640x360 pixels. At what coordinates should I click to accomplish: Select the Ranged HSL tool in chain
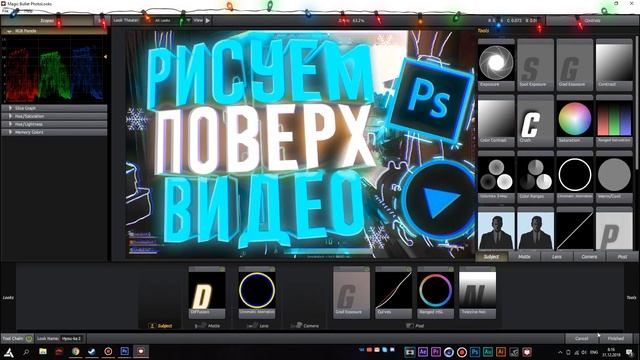point(435,293)
